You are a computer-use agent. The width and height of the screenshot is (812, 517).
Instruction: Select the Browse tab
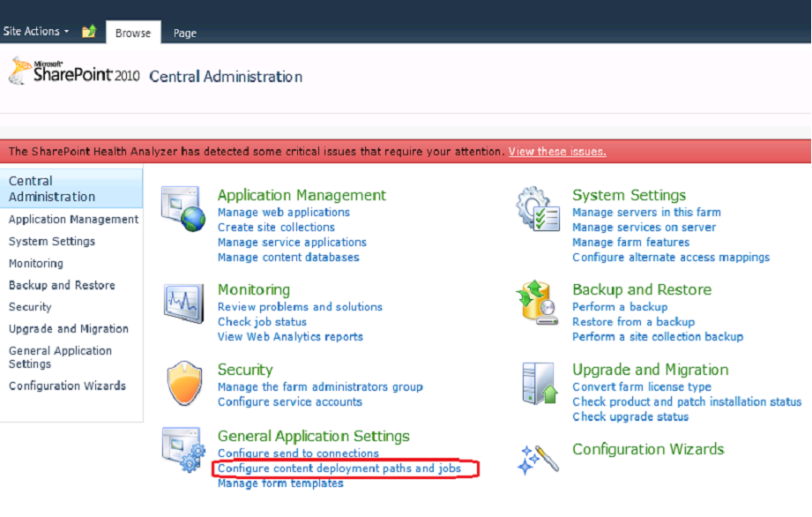pyautogui.click(x=132, y=33)
